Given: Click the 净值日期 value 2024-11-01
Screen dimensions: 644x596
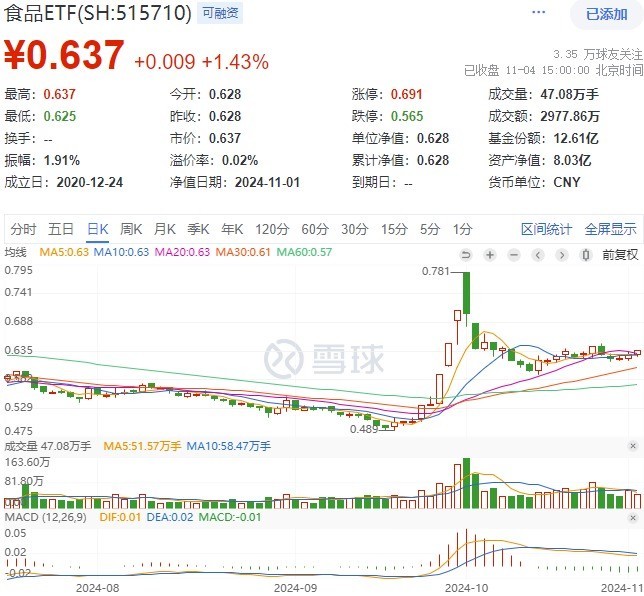Looking at the screenshot, I should coord(267,182).
